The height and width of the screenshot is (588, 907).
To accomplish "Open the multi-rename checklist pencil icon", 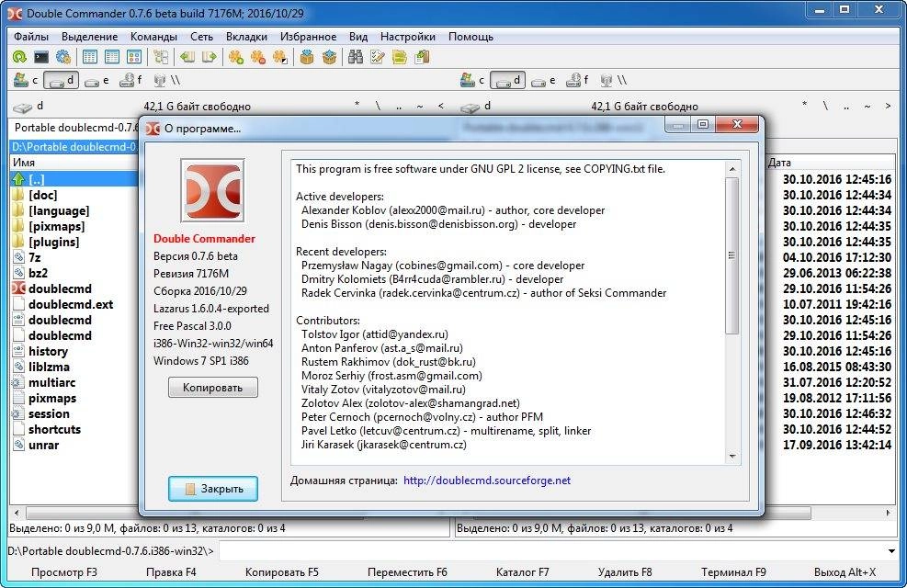I will pos(377,57).
